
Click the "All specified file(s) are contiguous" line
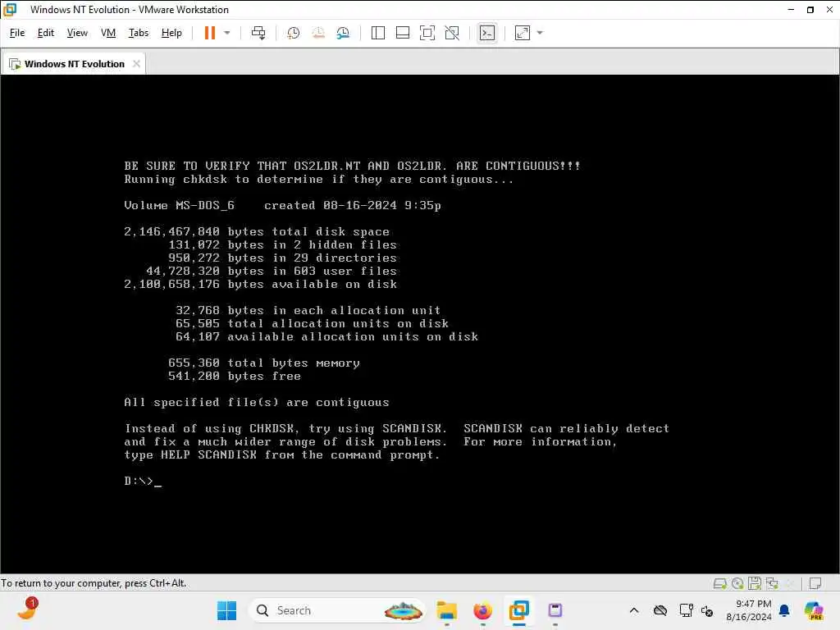click(257, 402)
